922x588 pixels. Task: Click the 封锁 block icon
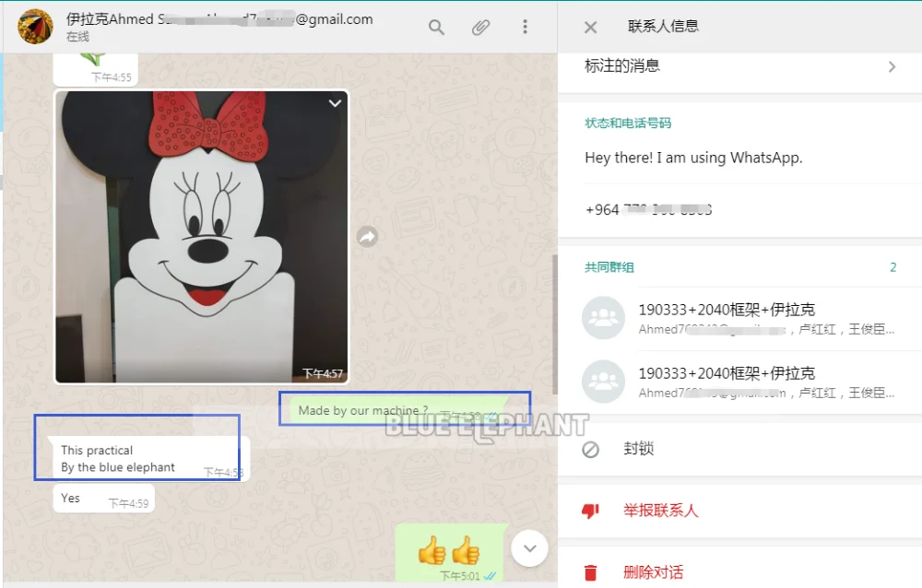coord(590,450)
